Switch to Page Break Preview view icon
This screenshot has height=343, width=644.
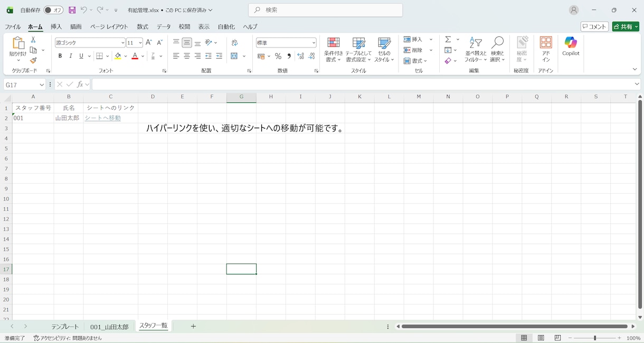[557, 338]
